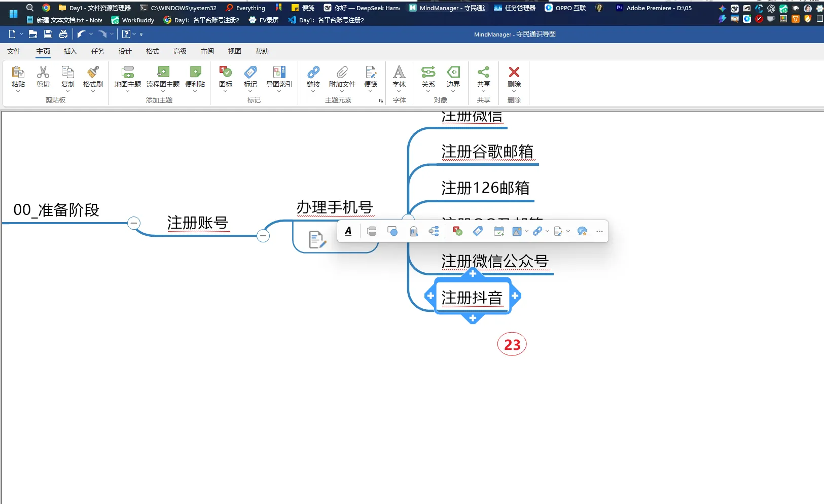Switch to Adobe Premiere in the taskbar

pos(654,8)
